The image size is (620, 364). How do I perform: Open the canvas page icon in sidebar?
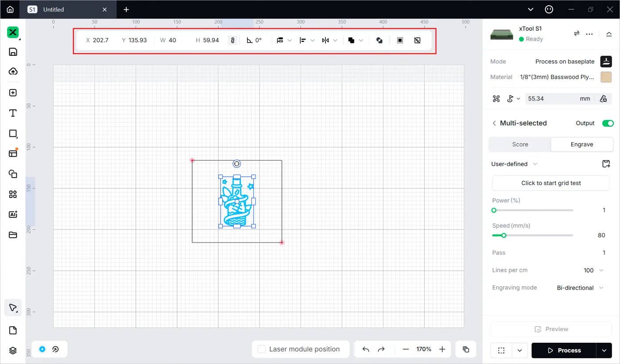point(13,330)
